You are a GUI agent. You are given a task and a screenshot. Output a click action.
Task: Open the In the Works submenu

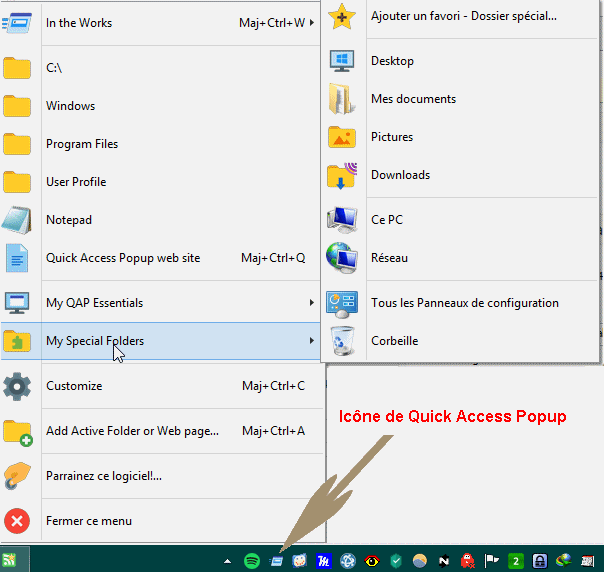tap(160, 23)
